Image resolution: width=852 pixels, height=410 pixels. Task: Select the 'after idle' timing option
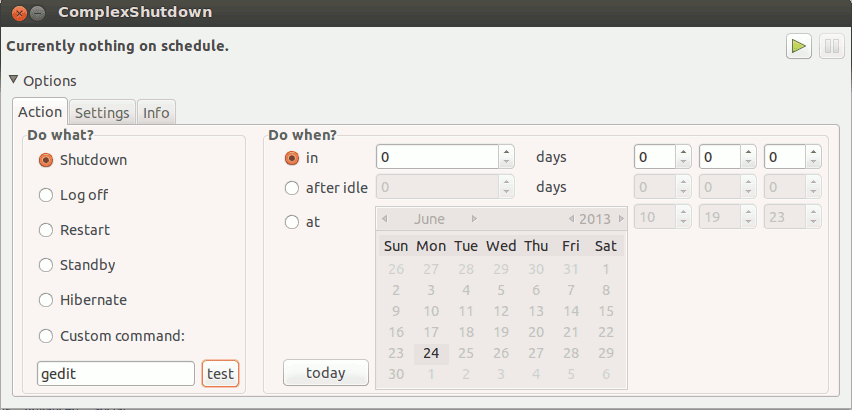[292, 187]
